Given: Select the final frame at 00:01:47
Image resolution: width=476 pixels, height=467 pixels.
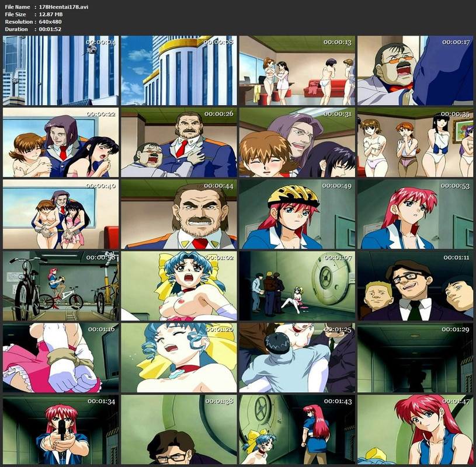Looking at the screenshot, I should [415, 430].
